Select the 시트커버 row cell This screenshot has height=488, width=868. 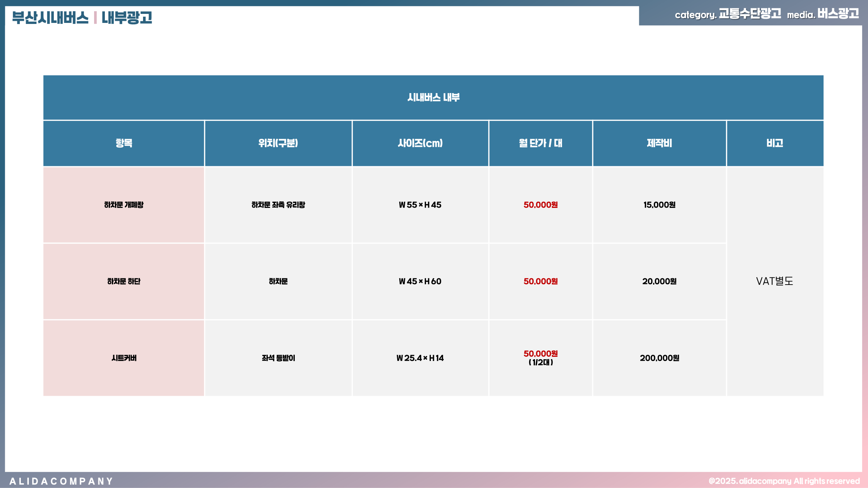[x=124, y=358]
